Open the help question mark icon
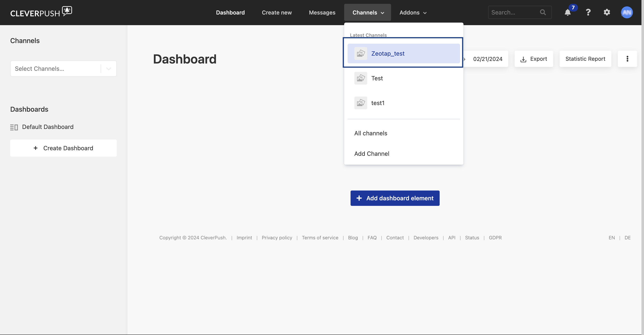The height and width of the screenshot is (335, 644). (x=588, y=12)
